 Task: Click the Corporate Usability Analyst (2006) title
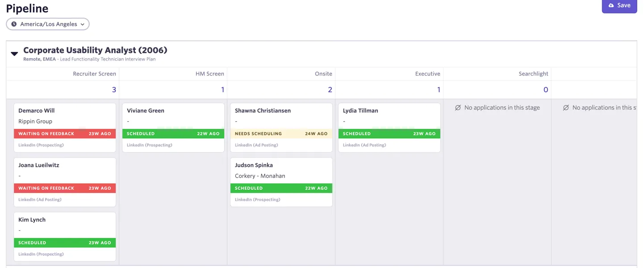click(x=95, y=50)
